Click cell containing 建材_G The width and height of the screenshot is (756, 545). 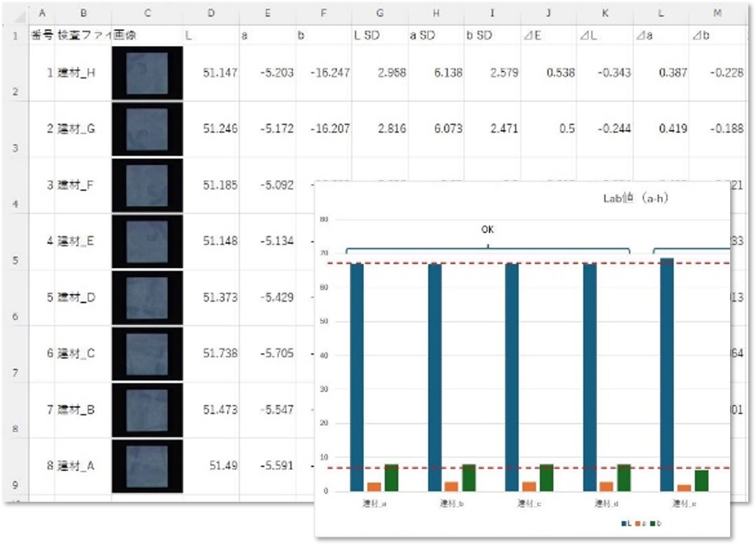click(x=83, y=129)
